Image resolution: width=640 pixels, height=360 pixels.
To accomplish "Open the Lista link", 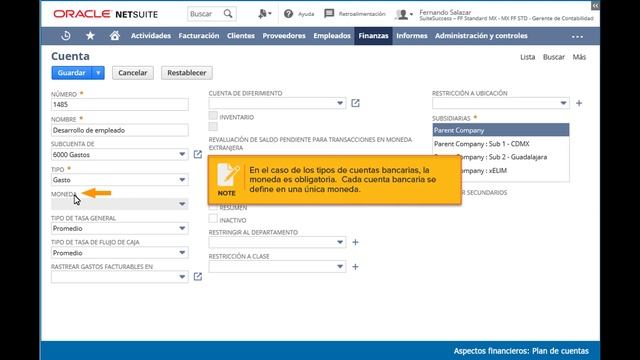I will point(527,57).
